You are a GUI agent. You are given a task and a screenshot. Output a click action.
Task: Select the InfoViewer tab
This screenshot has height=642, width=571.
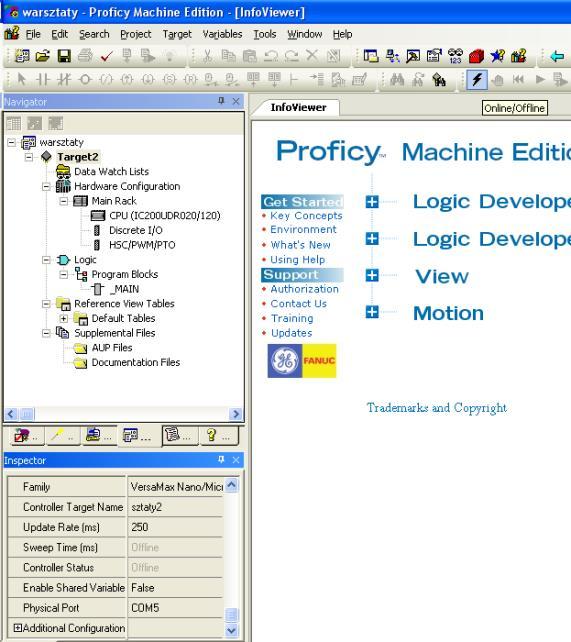pos(298,108)
